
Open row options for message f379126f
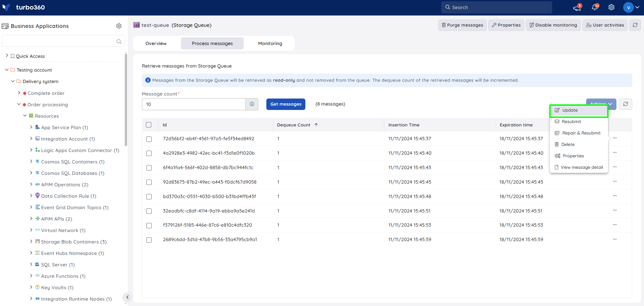615,225
